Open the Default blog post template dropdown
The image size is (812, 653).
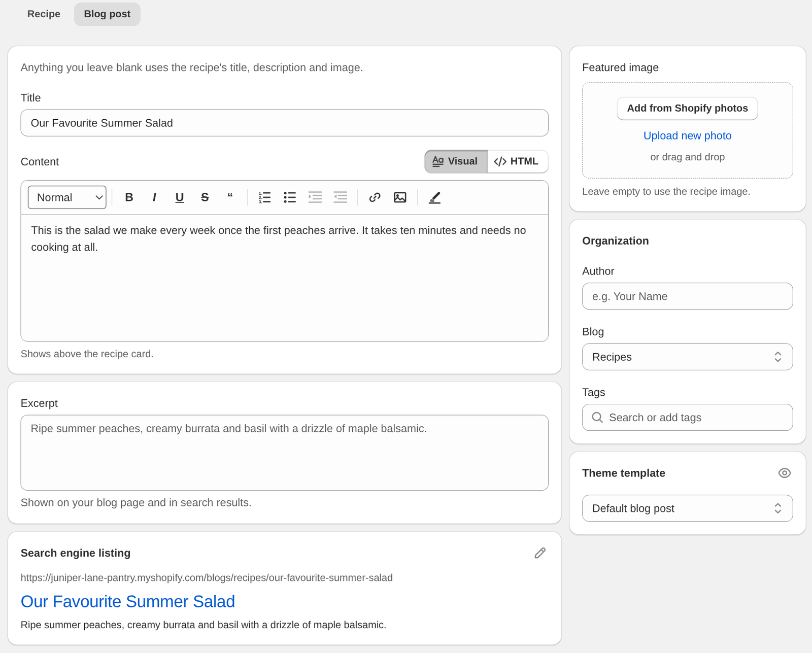click(x=687, y=508)
